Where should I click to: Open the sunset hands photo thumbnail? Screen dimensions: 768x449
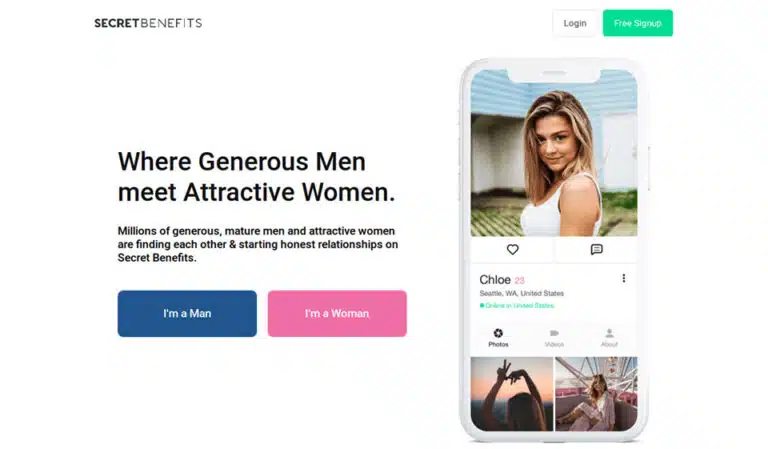tap(512, 394)
